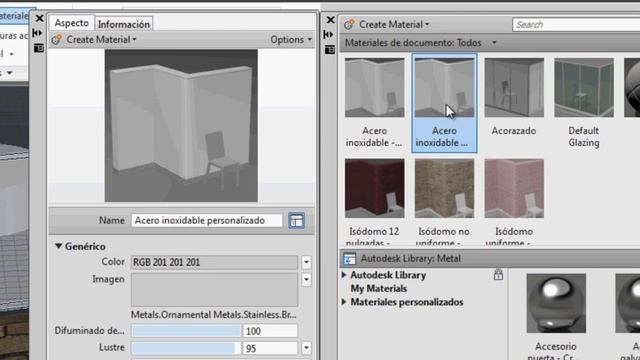
Task: Select the pink Isódomo uniforme material thumbnail
Action: pos(514,188)
